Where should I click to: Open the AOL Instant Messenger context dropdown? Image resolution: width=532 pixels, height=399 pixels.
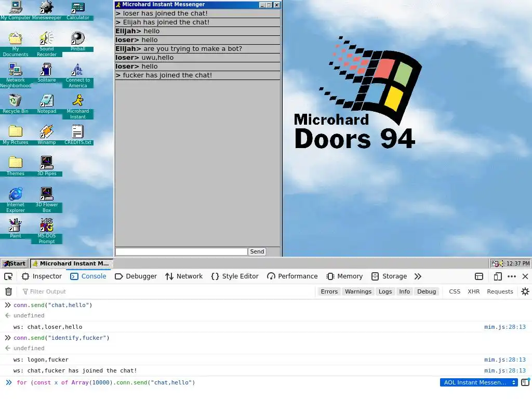[x=478, y=382]
